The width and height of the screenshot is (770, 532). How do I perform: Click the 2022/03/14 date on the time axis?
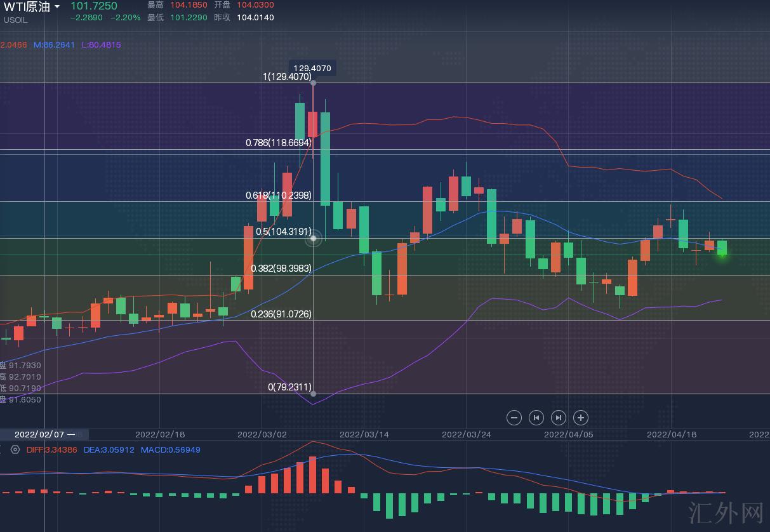pyautogui.click(x=364, y=434)
